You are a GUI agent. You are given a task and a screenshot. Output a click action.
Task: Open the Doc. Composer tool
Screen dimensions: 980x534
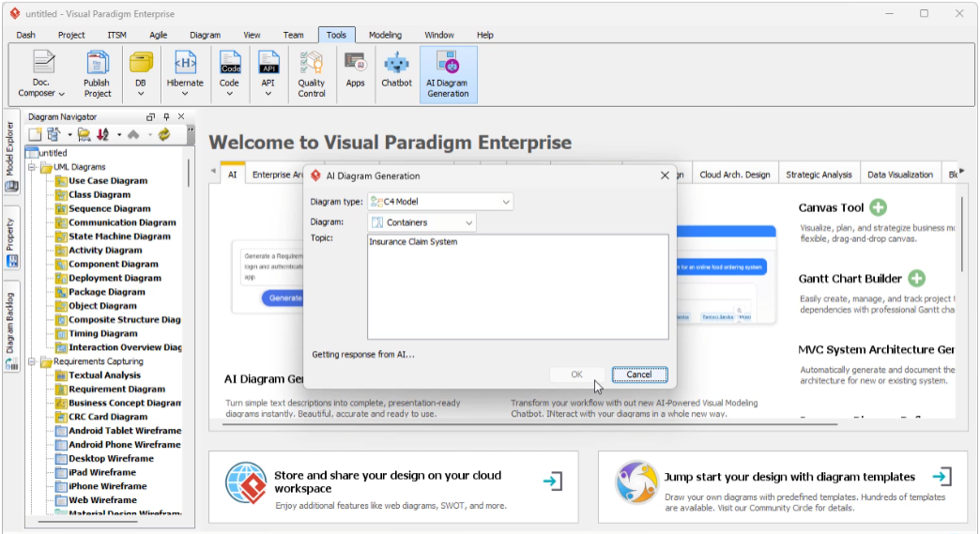(x=42, y=74)
